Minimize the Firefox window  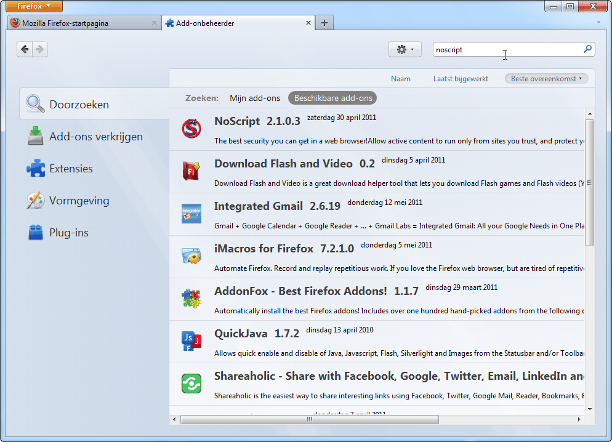coord(553,6)
